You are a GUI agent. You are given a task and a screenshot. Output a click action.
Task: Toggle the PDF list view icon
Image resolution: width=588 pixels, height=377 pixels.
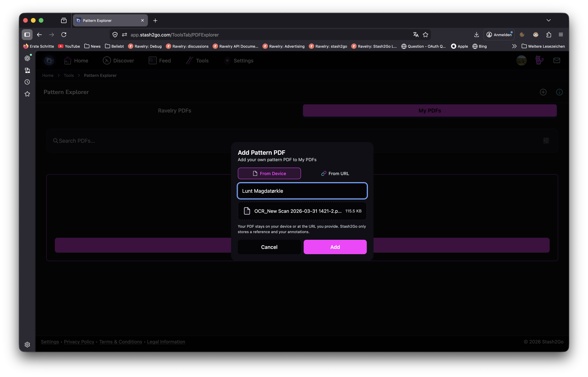546,141
